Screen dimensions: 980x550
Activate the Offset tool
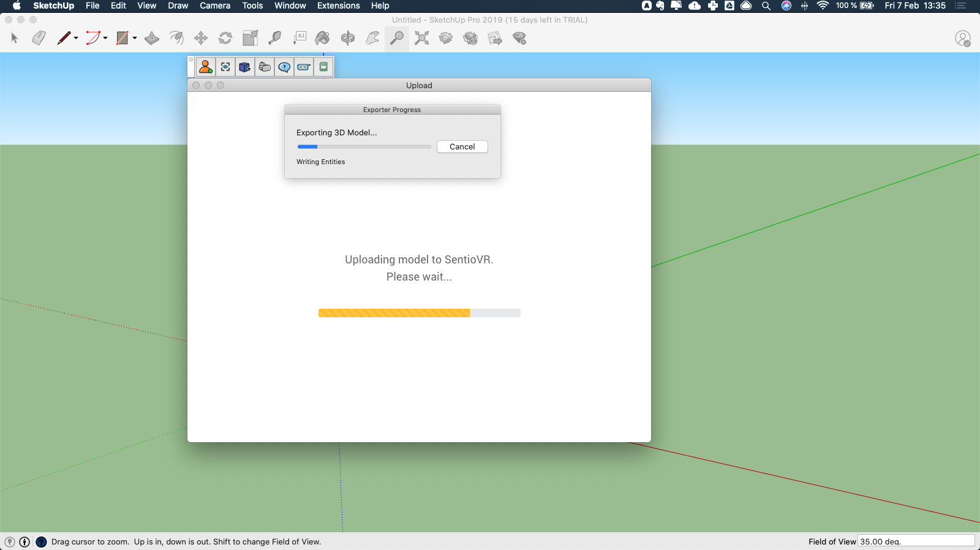pyautogui.click(x=176, y=38)
